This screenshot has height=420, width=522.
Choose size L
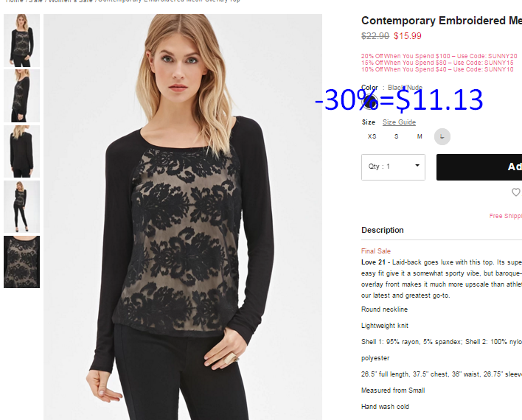point(442,136)
